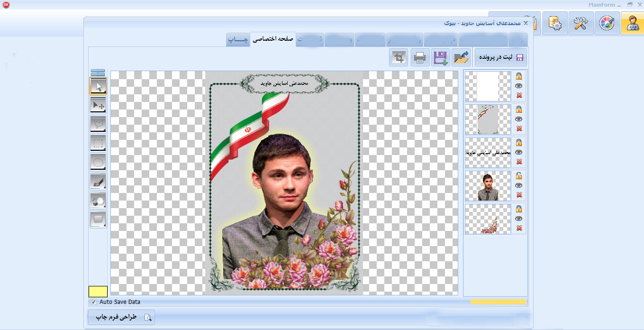
Task: Toggle visibility of flowers layer
Action: tap(519, 219)
